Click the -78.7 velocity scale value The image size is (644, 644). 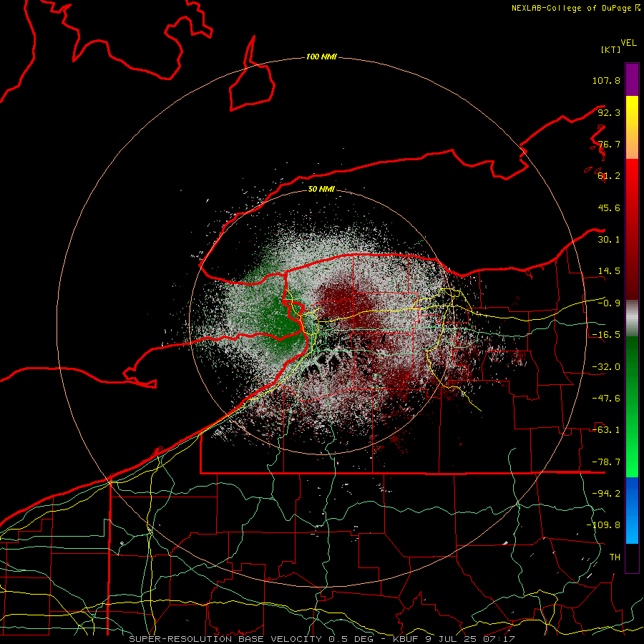[606, 462]
